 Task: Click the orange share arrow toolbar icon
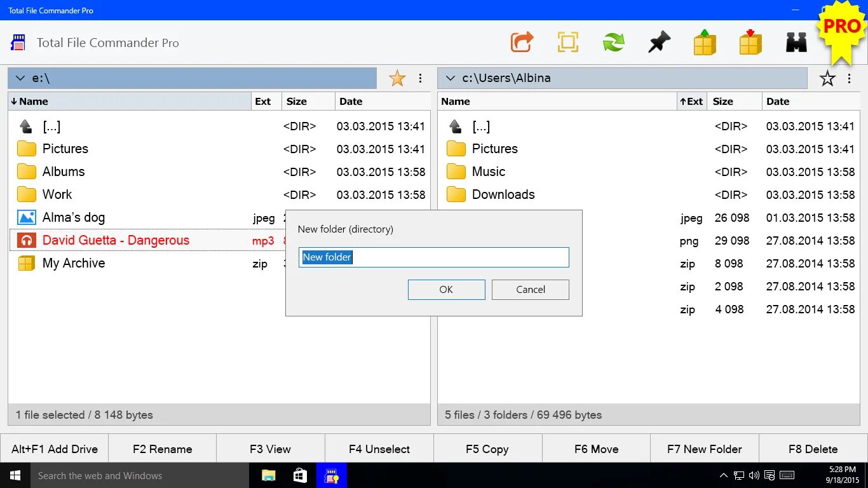[522, 43]
